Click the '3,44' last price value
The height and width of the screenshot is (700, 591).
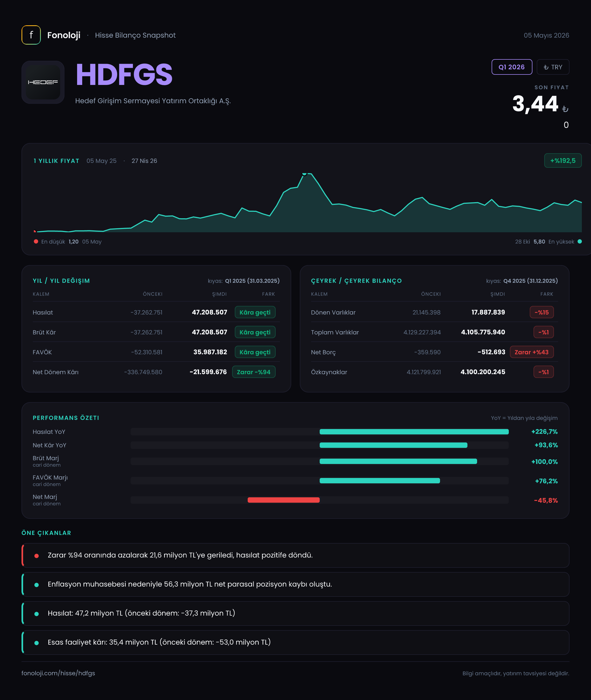pos(535,103)
